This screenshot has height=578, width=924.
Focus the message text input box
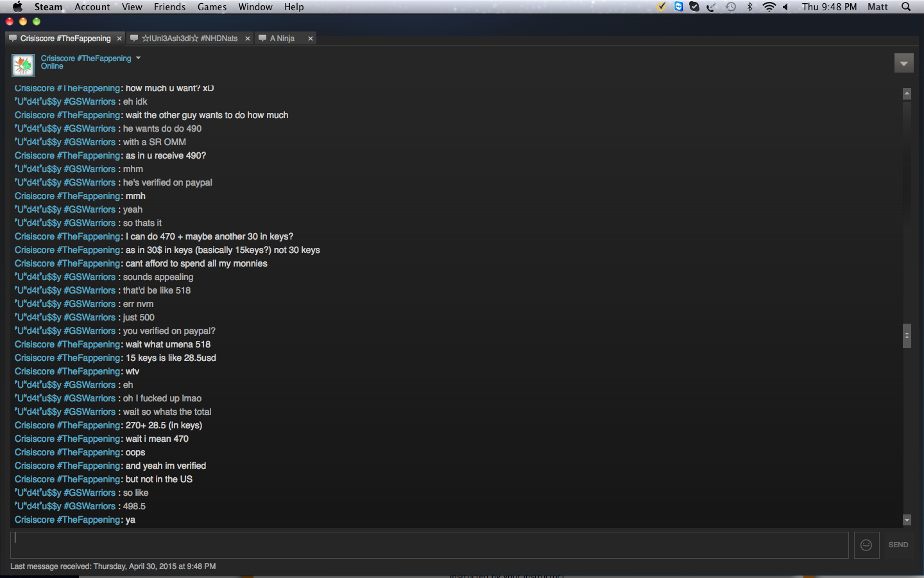click(429, 545)
